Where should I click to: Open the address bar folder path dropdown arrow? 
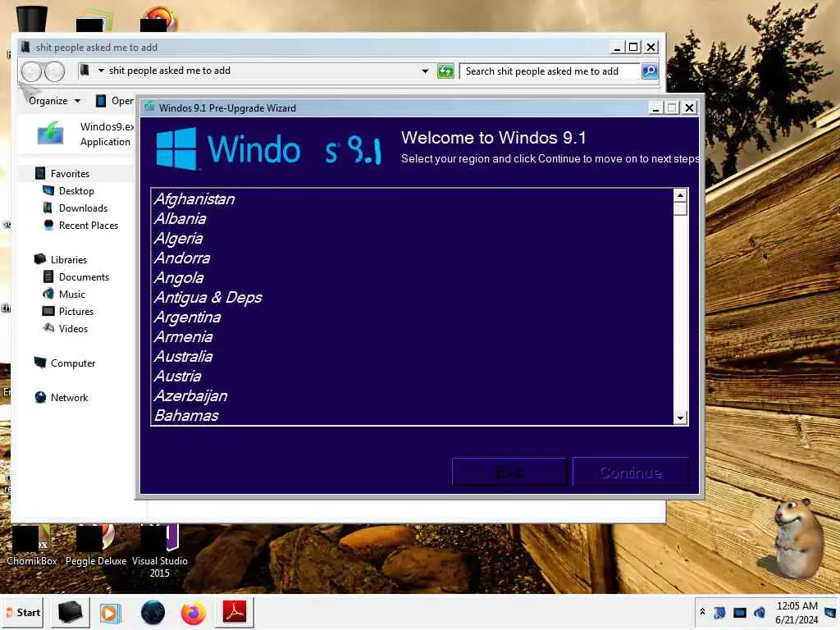101,71
